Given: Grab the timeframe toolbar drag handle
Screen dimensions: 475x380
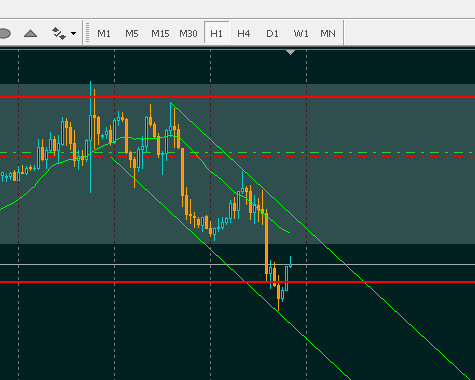Looking at the screenshot, I should click(87, 33).
